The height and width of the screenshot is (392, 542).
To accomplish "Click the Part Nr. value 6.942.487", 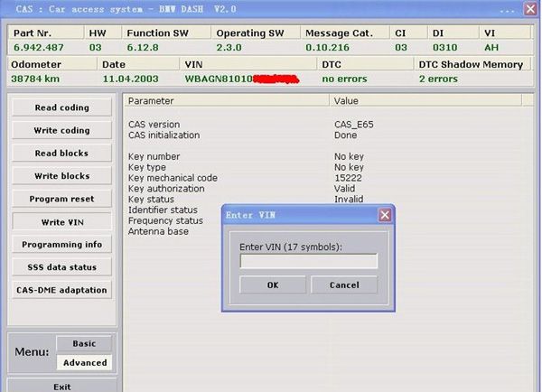I will pyautogui.click(x=39, y=47).
